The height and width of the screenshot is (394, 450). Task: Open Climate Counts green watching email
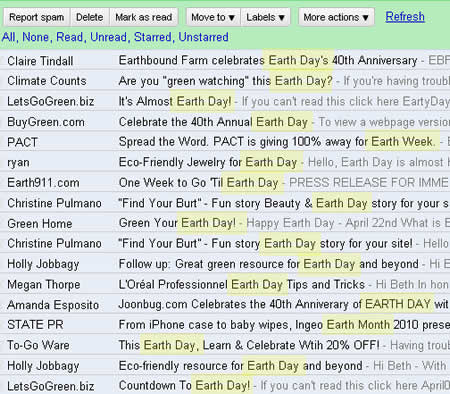click(x=225, y=81)
